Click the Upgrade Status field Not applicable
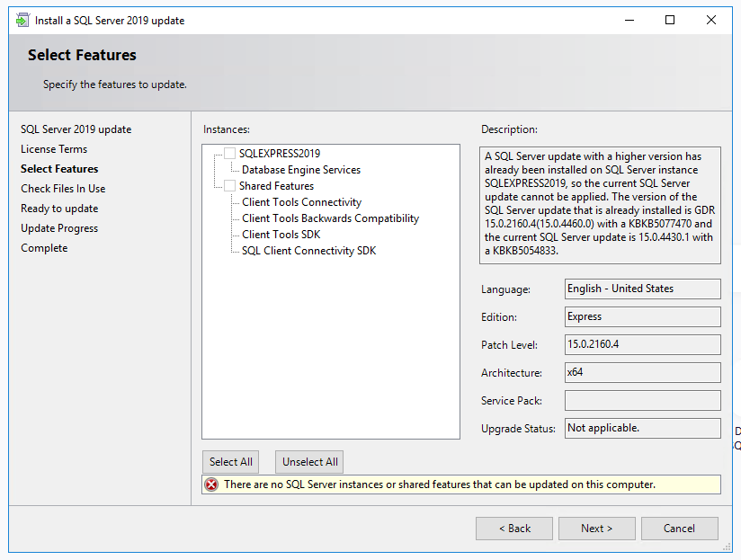741x560 pixels. point(643,428)
